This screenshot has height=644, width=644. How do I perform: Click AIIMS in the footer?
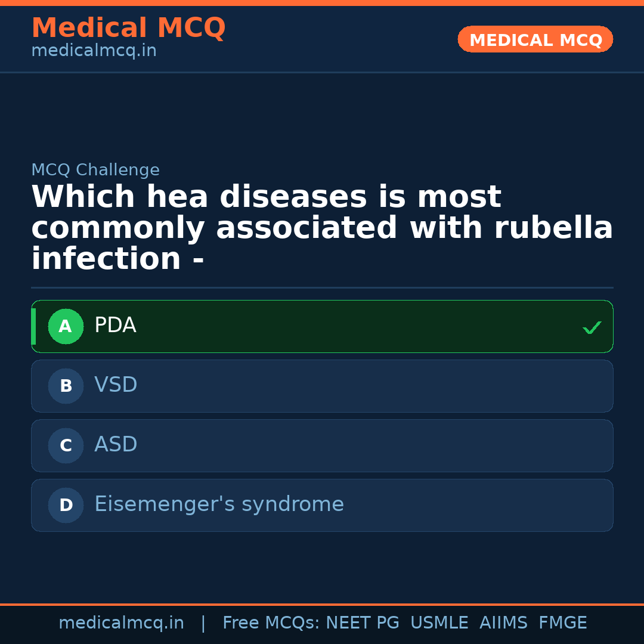[503, 623]
